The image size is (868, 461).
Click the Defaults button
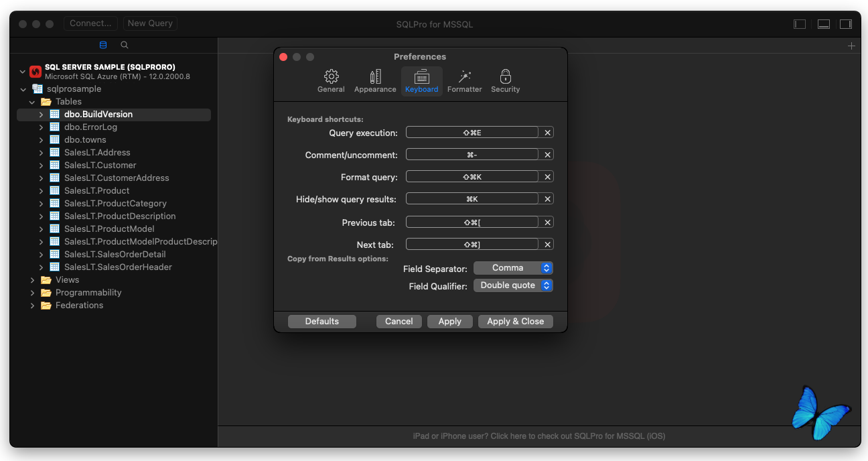322,322
